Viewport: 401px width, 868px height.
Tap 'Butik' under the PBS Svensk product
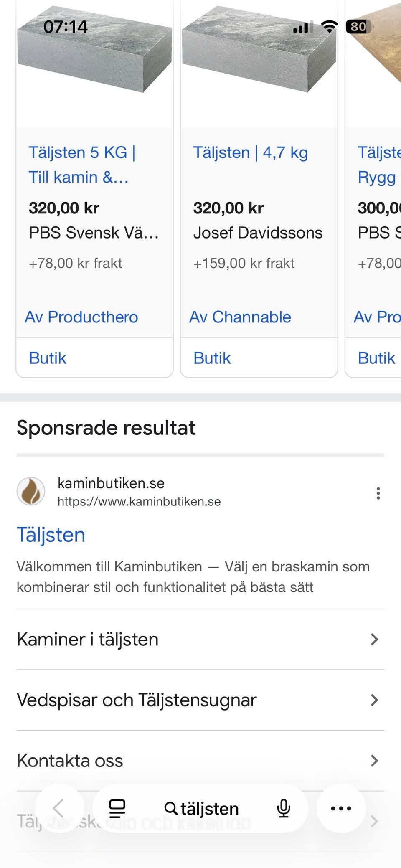48,358
